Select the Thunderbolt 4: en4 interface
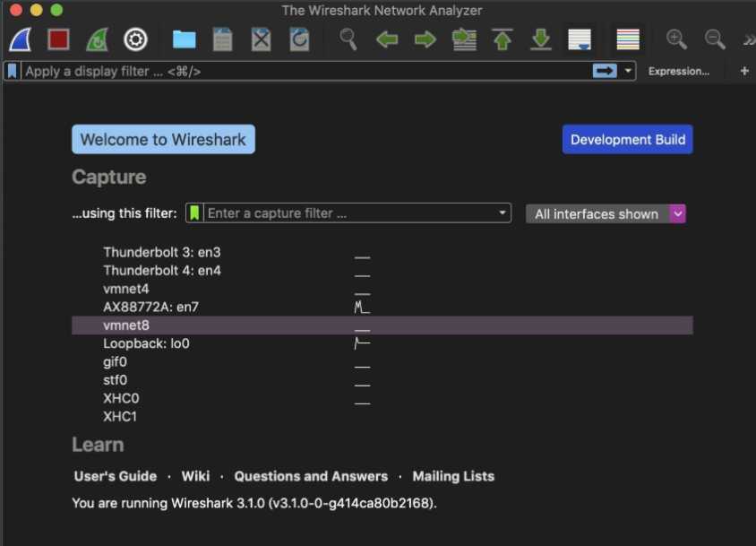This screenshot has height=546, width=756. [162, 271]
